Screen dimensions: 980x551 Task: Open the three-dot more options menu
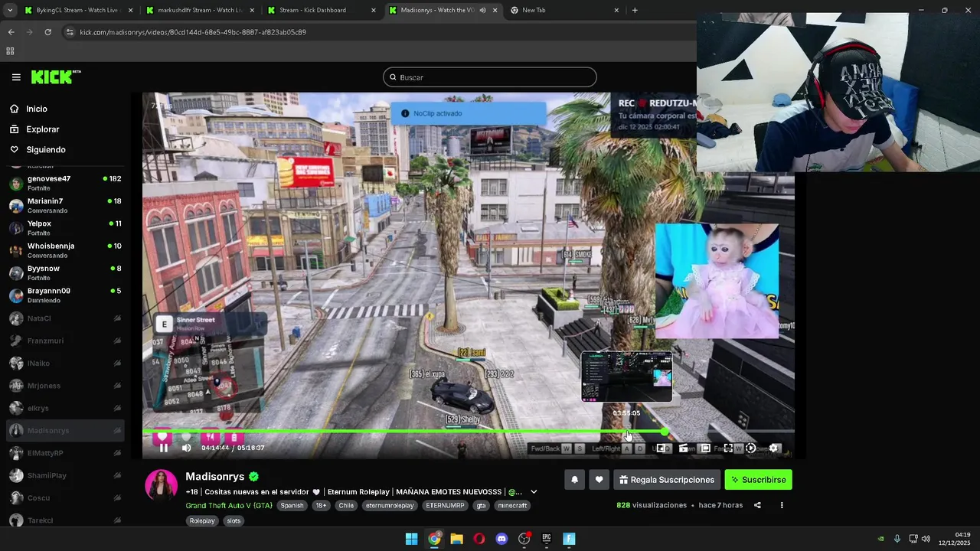point(782,505)
